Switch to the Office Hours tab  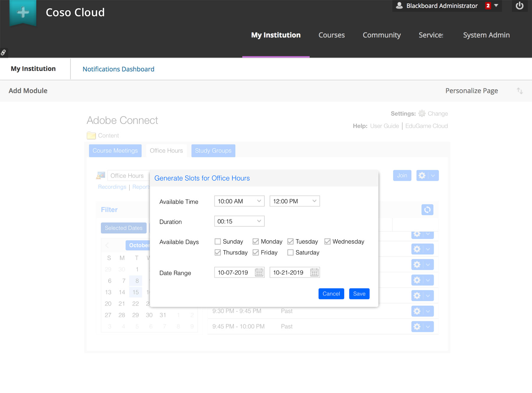point(166,151)
